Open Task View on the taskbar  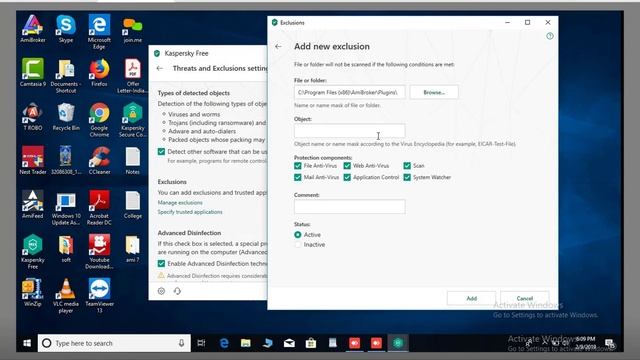(x=201, y=343)
